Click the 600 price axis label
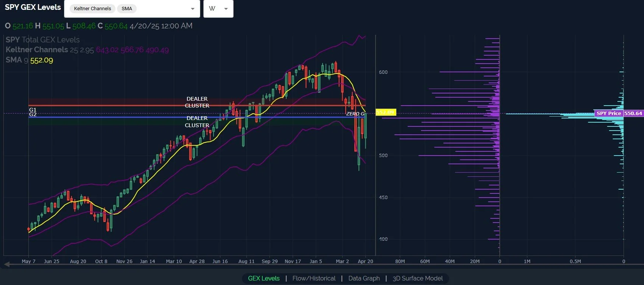The image size is (644, 285). [x=383, y=72]
